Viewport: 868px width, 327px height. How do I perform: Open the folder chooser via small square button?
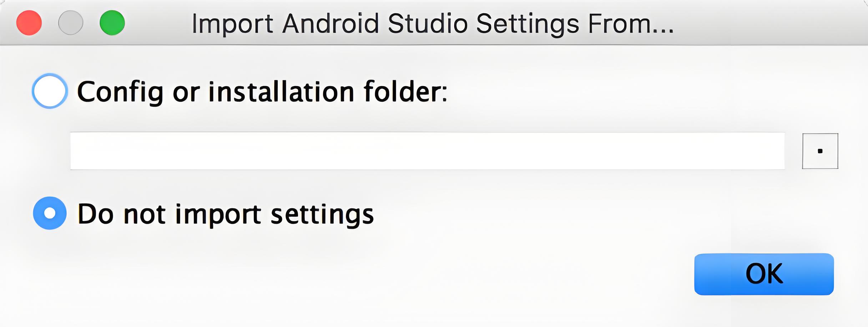(x=820, y=151)
